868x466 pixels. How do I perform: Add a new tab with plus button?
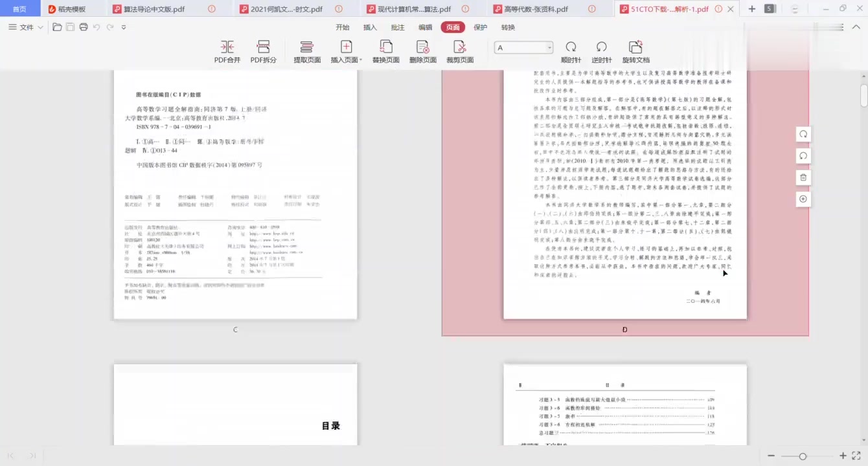[x=752, y=9]
